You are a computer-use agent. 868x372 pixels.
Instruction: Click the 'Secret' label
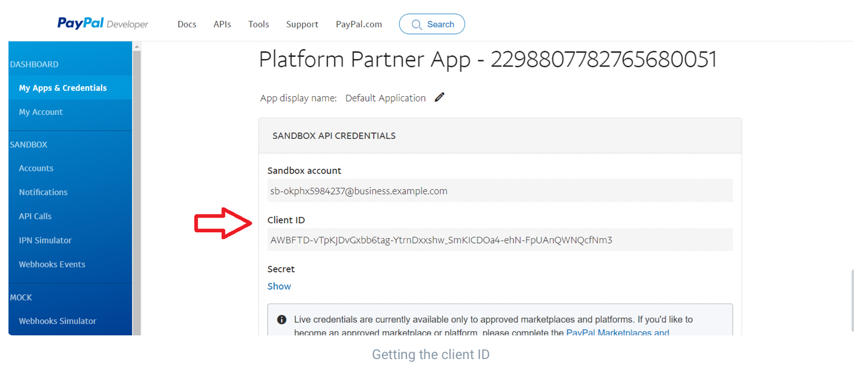pyautogui.click(x=281, y=269)
